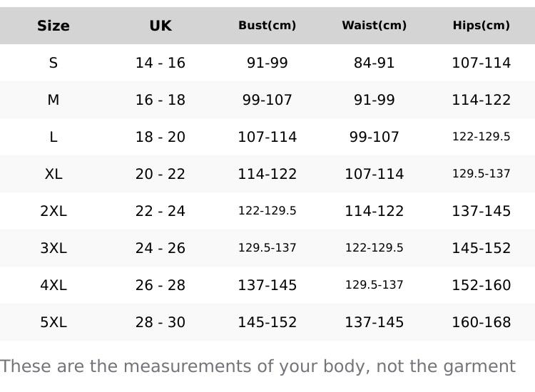The width and height of the screenshot is (535, 392).
Task: Click hips value 129.5-137 cell
Action: coord(481,173)
